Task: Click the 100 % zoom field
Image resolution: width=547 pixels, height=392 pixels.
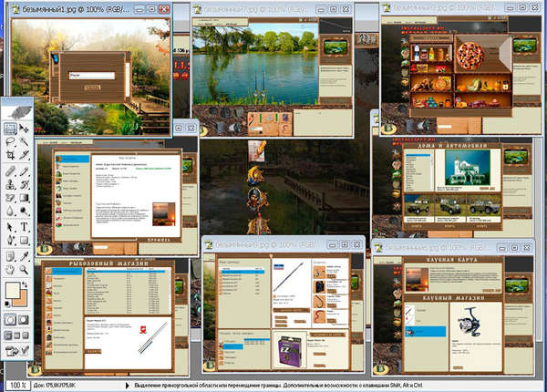Action: pos(16,385)
